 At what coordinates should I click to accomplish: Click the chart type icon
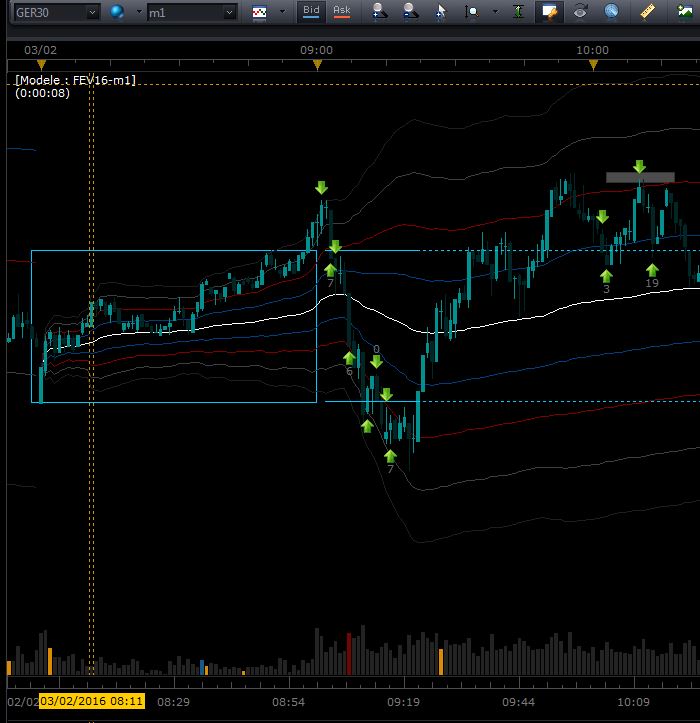tap(260, 12)
